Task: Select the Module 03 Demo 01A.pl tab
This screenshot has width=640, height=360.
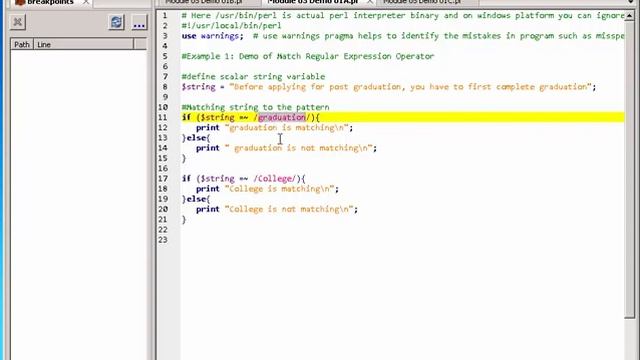Action: pyautogui.click(x=313, y=2)
